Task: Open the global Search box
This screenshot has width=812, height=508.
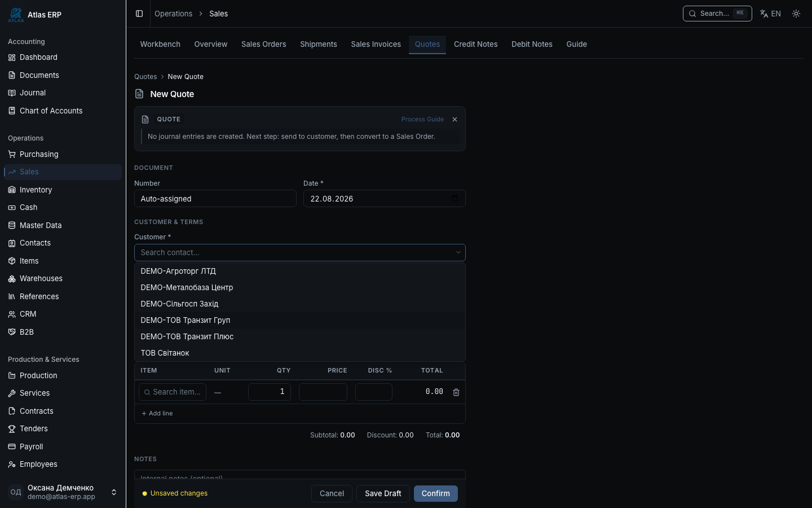Action: [x=717, y=14]
